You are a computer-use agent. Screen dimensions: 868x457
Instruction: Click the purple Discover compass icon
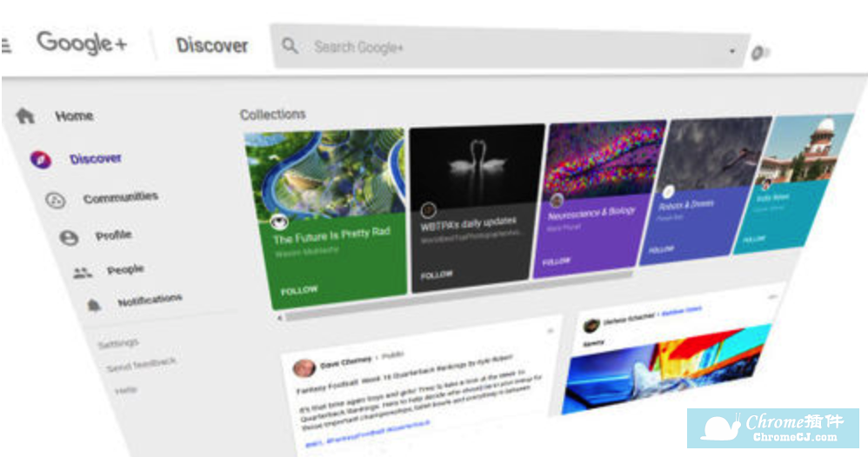pos(40,159)
